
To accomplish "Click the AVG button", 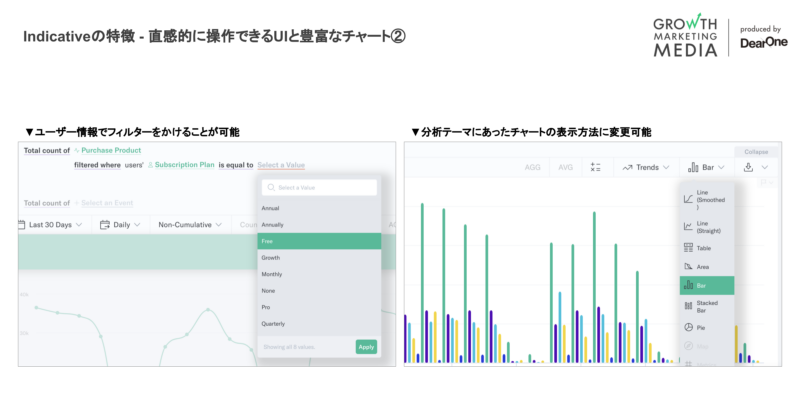I will [565, 167].
